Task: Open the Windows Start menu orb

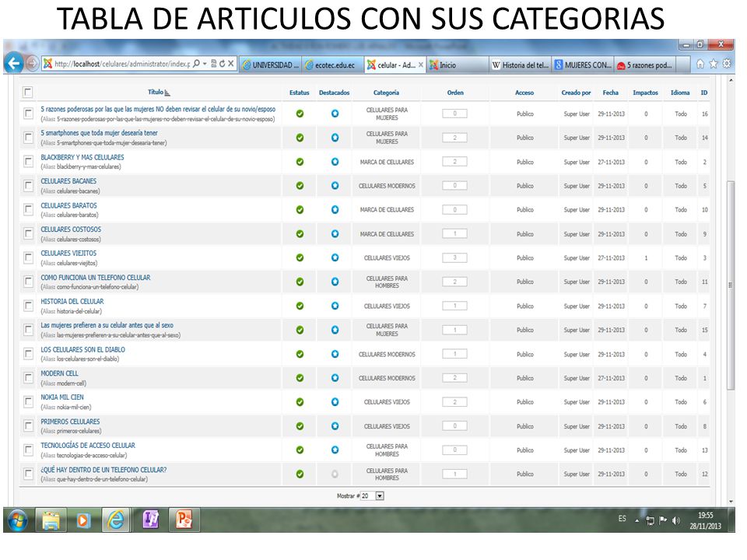Action: pos(16,520)
